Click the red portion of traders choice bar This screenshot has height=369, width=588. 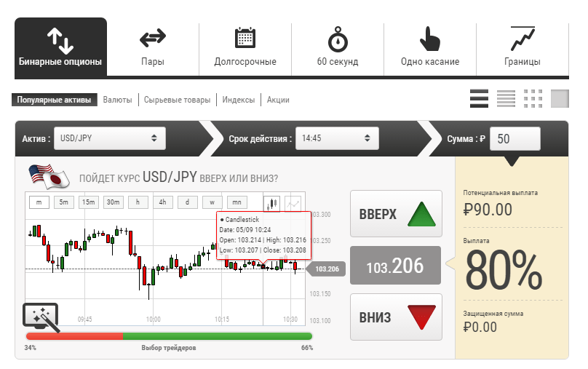(x=74, y=336)
